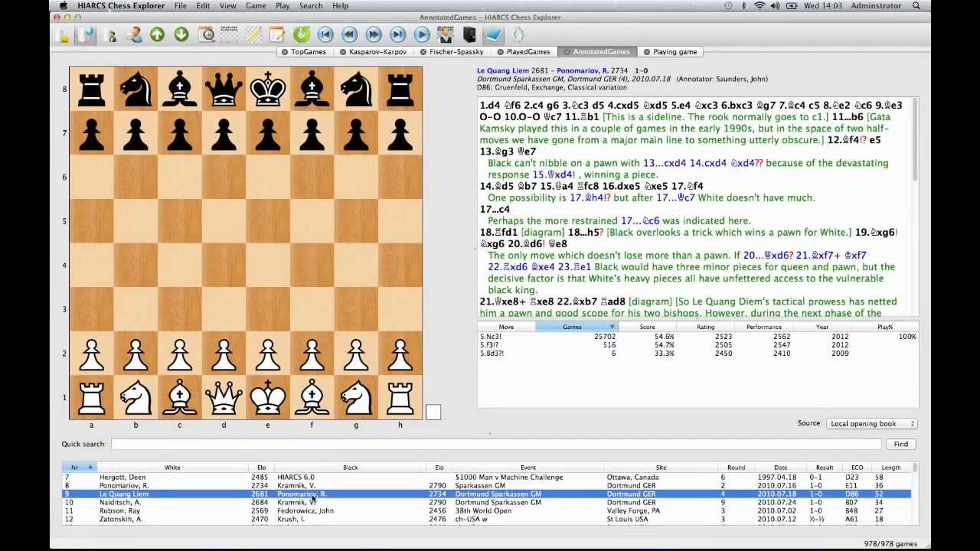Close the TopGames tab via its x icon
Image resolution: width=980 pixels, height=551 pixels.
(285, 52)
